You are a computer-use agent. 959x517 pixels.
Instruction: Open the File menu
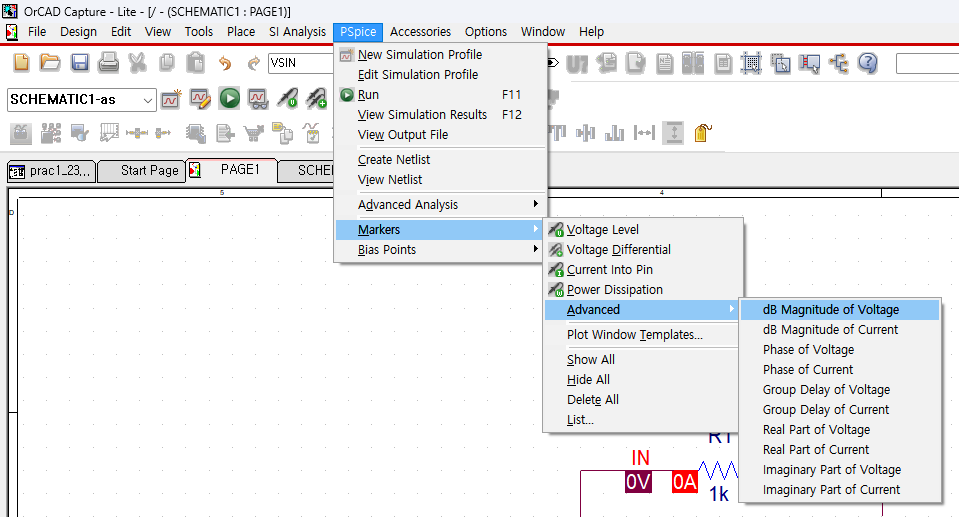coord(37,32)
